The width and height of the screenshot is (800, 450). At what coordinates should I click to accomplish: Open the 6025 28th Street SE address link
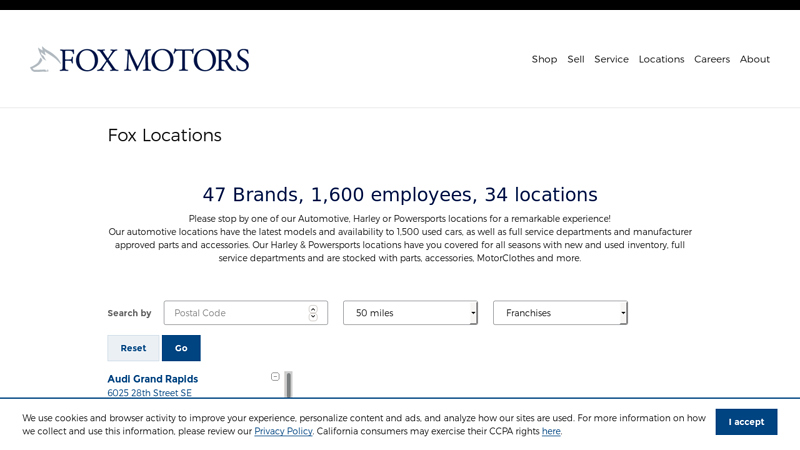(149, 392)
